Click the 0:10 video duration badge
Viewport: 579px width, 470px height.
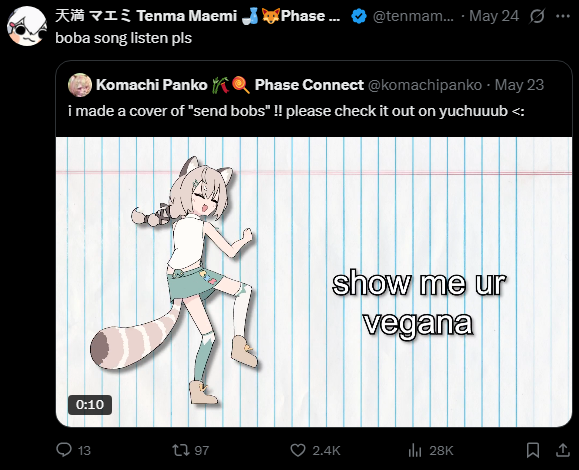(x=90, y=405)
